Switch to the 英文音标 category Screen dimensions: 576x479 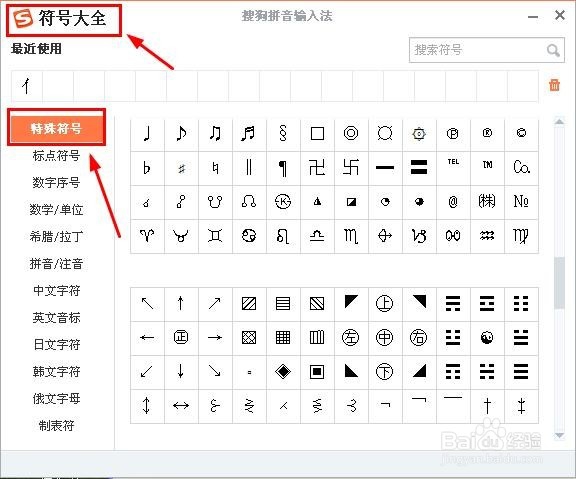57,318
